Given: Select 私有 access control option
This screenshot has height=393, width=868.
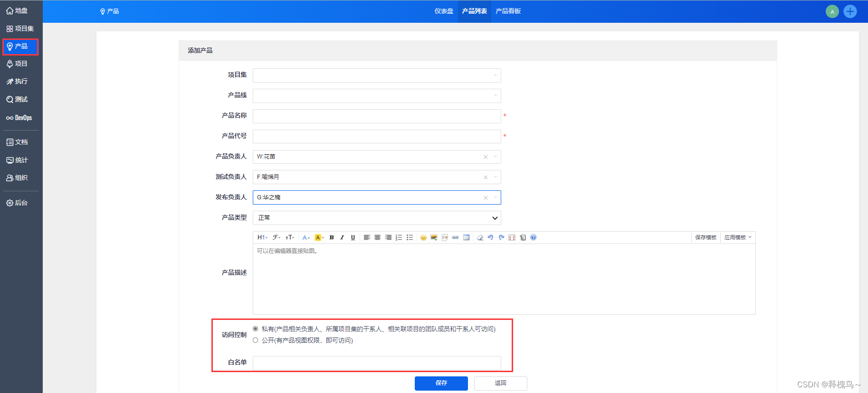Looking at the screenshot, I should click(256, 328).
